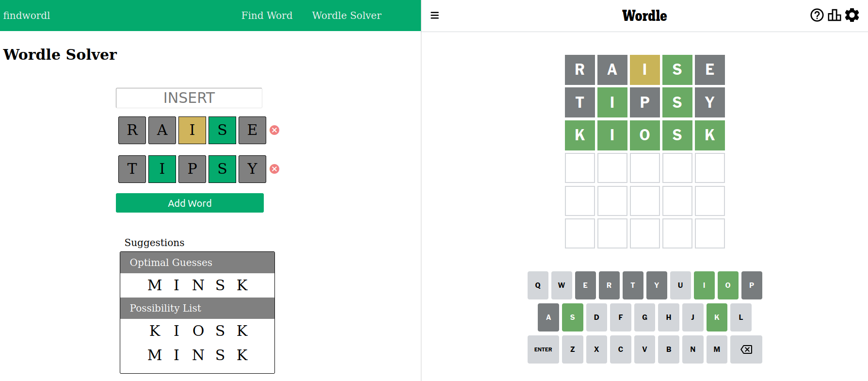Screen dimensions: 868x381
Task: Click the P tile in Wordle TIPSY row
Action: [x=645, y=102]
